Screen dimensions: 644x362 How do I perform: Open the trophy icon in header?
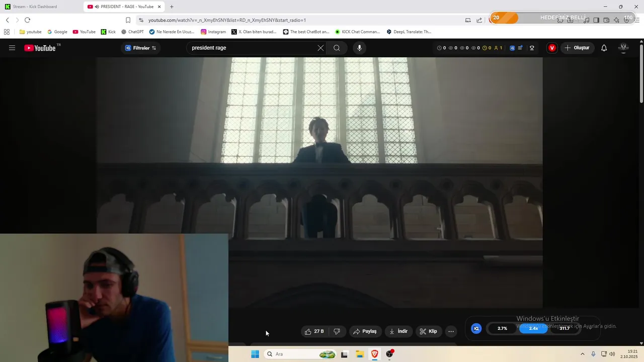click(x=532, y=48)
